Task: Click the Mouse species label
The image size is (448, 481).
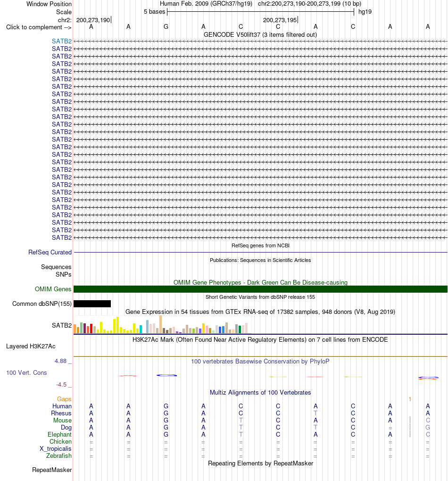Action: 63,420
